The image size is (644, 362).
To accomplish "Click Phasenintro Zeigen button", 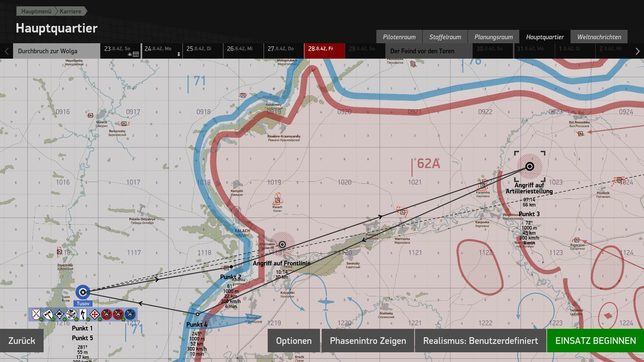I will point(368,341).
